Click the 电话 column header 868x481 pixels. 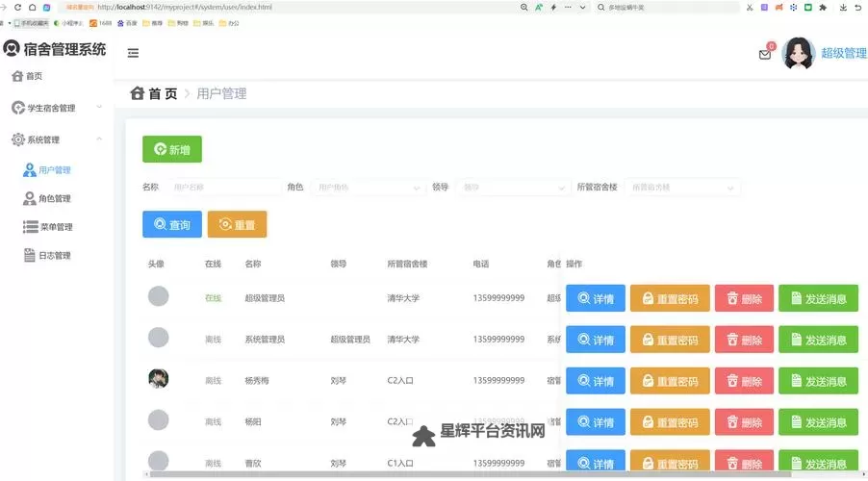pos(481,264)
